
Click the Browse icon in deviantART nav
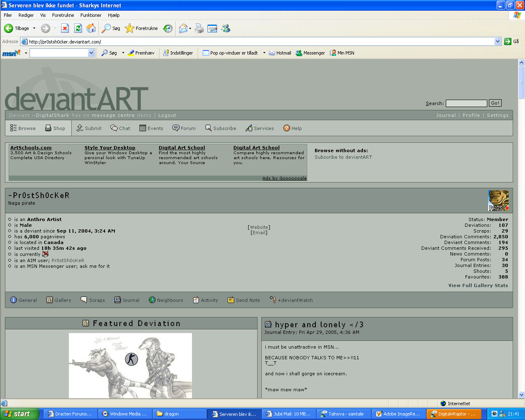[x=13, y=128]
